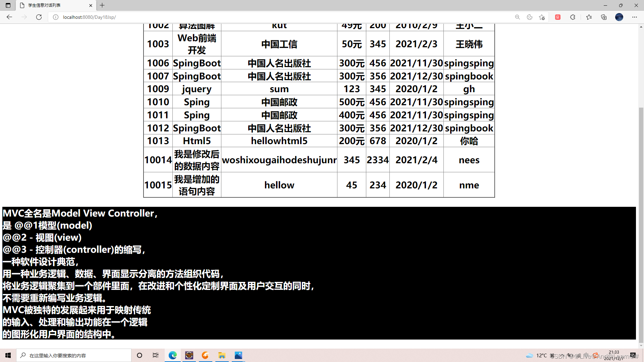
Task: Open the Settings and more menu
Action: 635,17
